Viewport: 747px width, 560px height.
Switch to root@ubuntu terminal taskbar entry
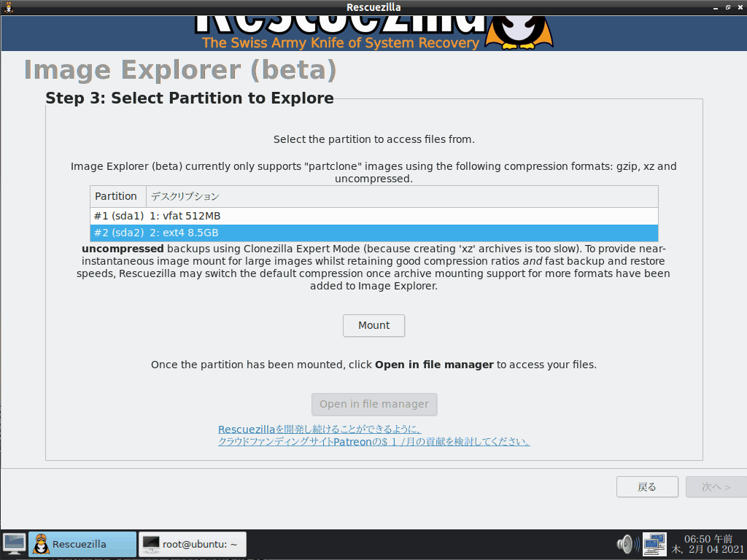coord(193,544)
